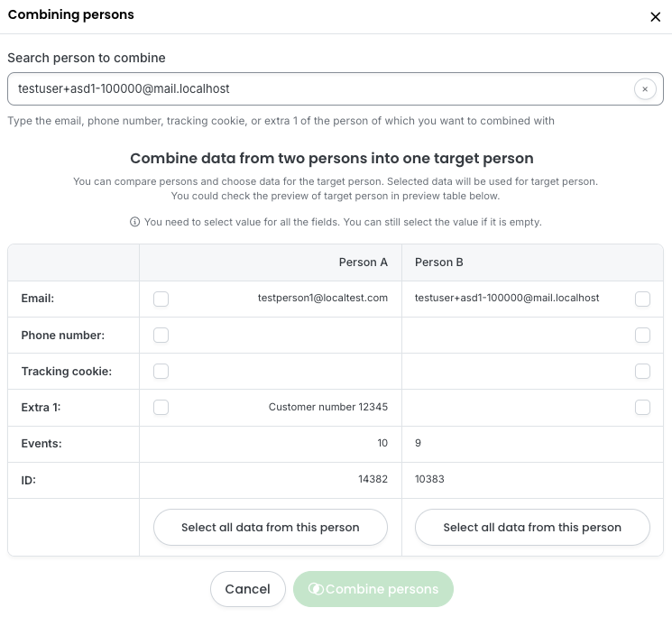Clear the search person input with the x icon
This screenshot has height=617, width=672.
tap(645, 89)
